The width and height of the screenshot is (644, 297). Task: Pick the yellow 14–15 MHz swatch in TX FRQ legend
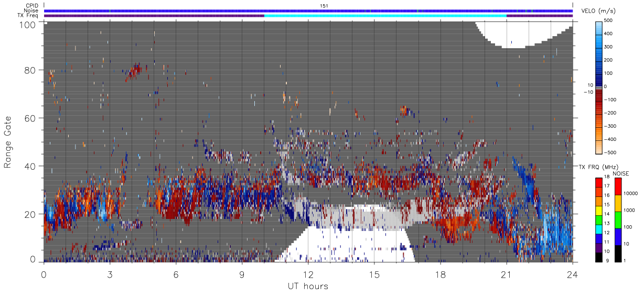598,210
